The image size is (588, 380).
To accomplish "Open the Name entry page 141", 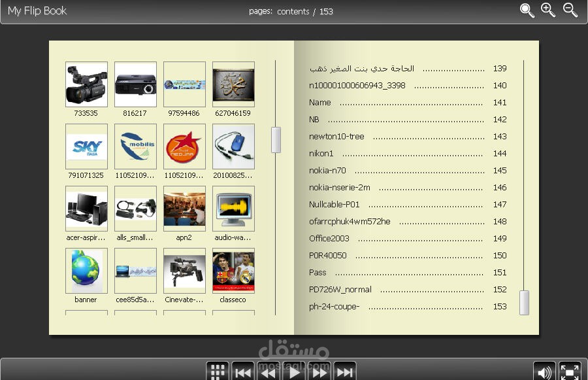I will (408, 102).
